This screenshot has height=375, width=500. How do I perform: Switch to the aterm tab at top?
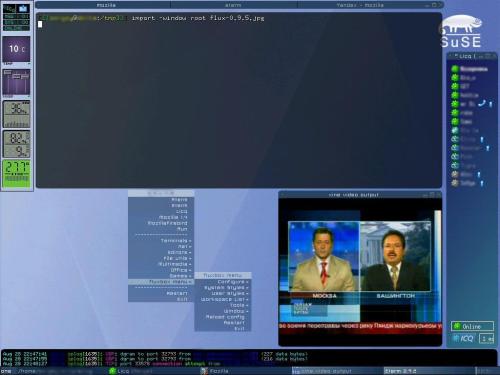tap(233, 5)
